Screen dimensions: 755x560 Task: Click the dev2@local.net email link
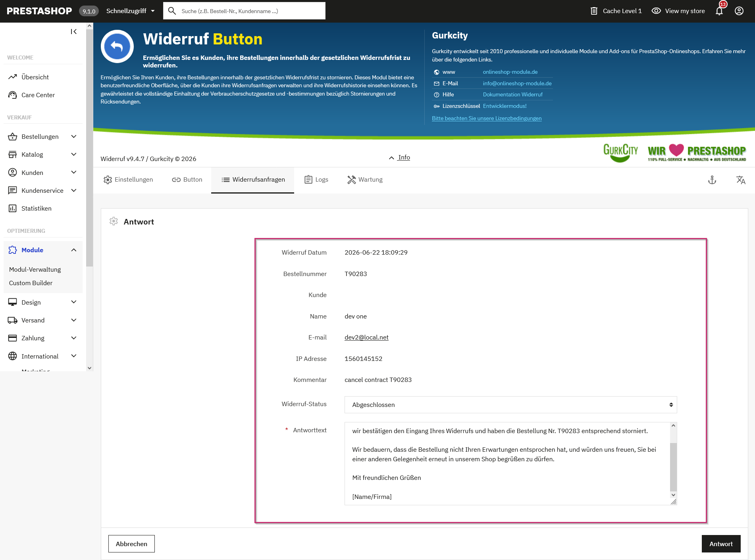pyautogui.click(x=366, y=337)
